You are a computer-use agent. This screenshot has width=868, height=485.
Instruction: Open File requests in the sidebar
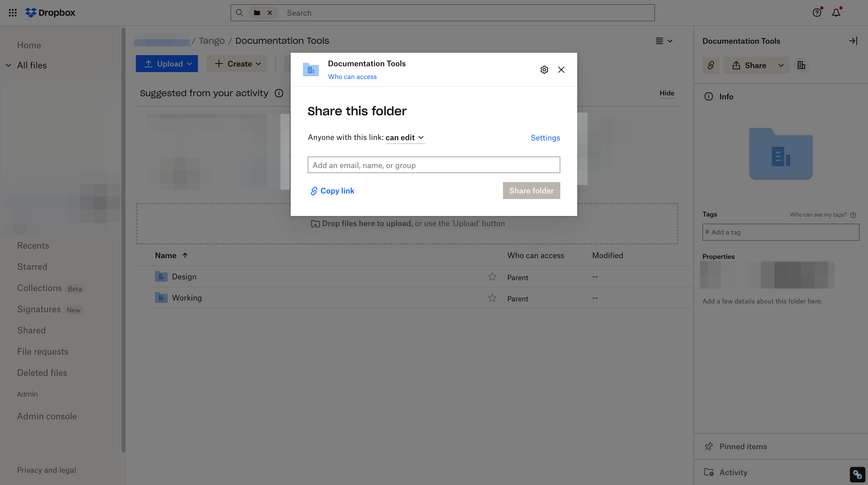tap(43, 352)
